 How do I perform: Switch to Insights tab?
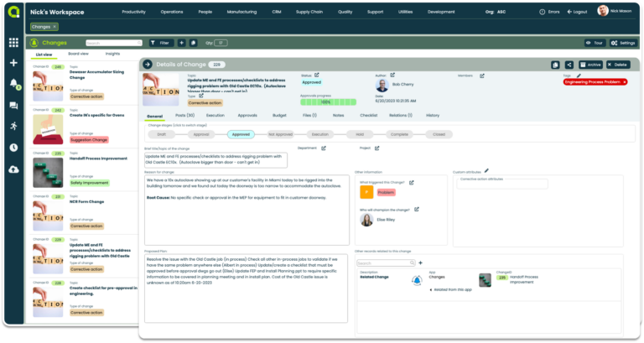112,54
